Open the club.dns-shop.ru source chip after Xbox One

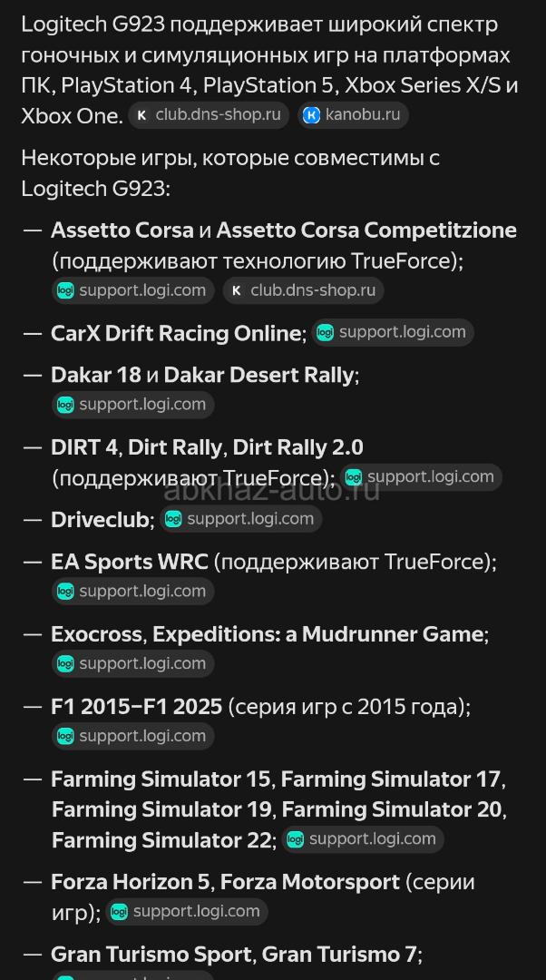[209, 115]
